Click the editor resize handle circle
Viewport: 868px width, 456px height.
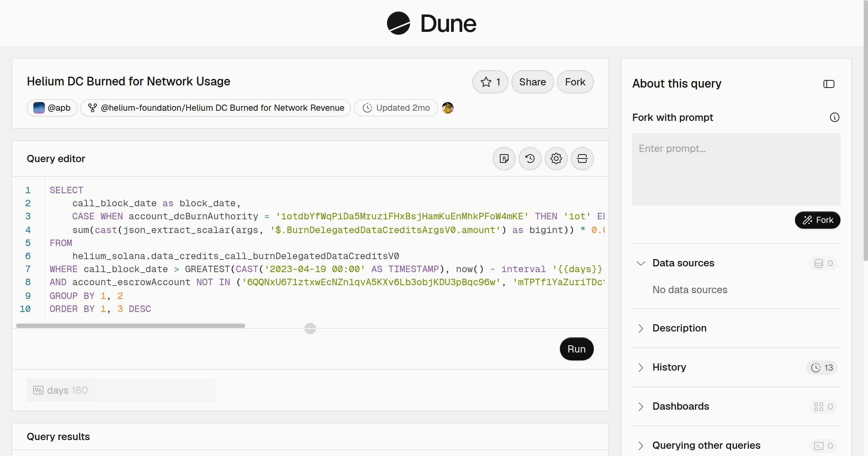[x=310, y=329]
